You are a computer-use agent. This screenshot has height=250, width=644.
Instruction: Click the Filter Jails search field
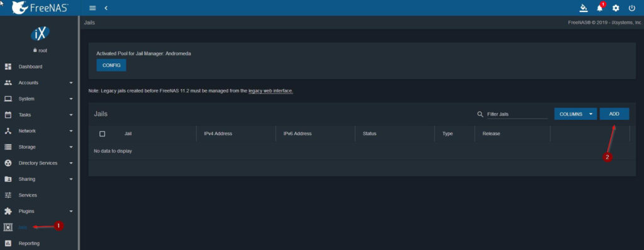click(x=517, y=114)
